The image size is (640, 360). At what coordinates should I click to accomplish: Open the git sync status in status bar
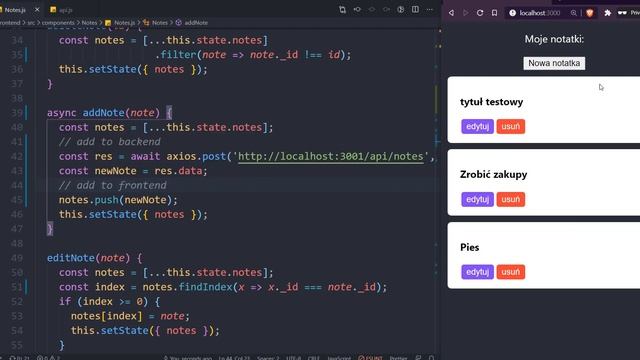pyautogui.click(x=19, y=358)
